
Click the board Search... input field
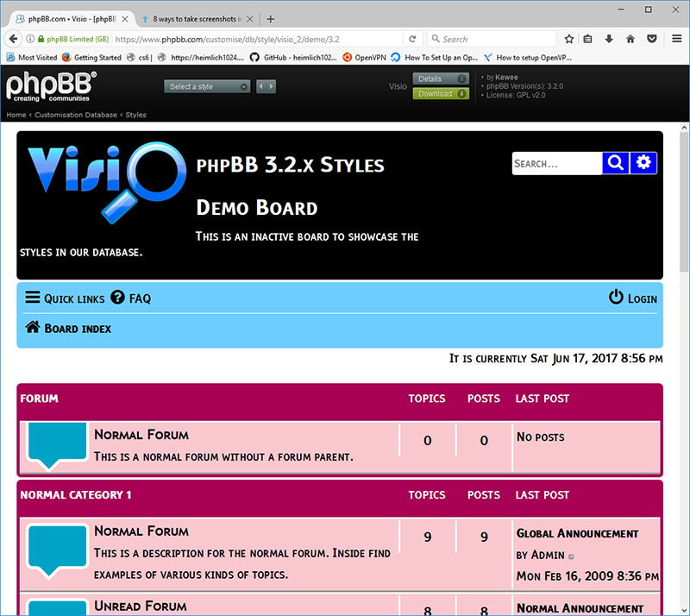click(x=557, y=163)
